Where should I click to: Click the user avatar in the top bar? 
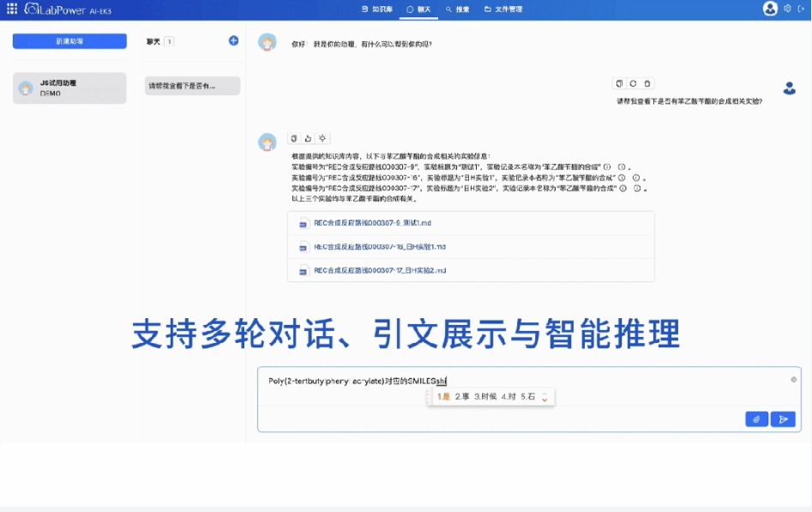[x=770, y=9]
